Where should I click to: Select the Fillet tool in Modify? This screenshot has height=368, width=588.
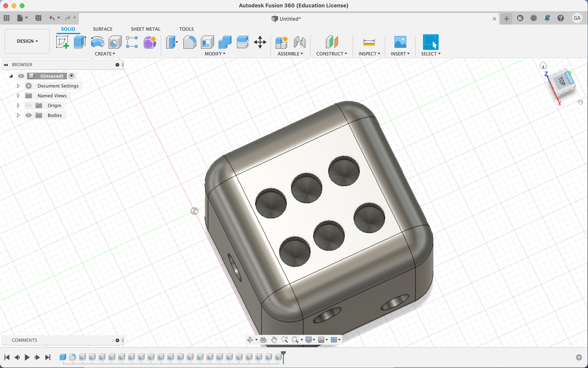point(190,42)
